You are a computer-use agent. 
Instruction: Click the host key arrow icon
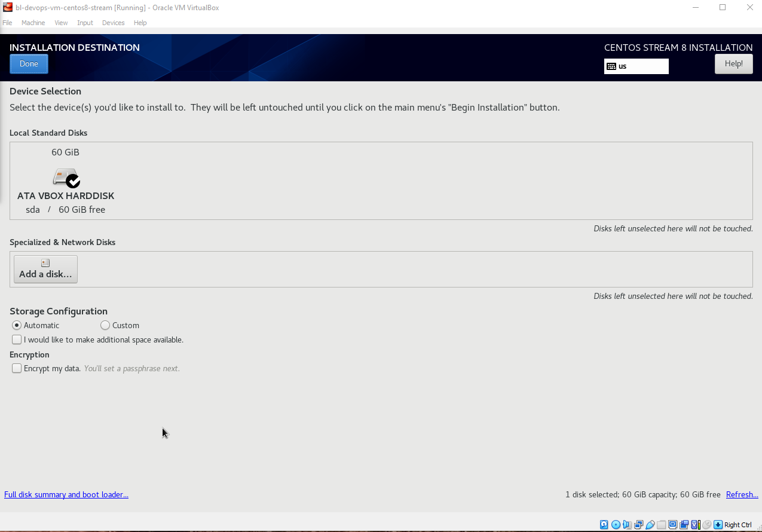point(718,525)
